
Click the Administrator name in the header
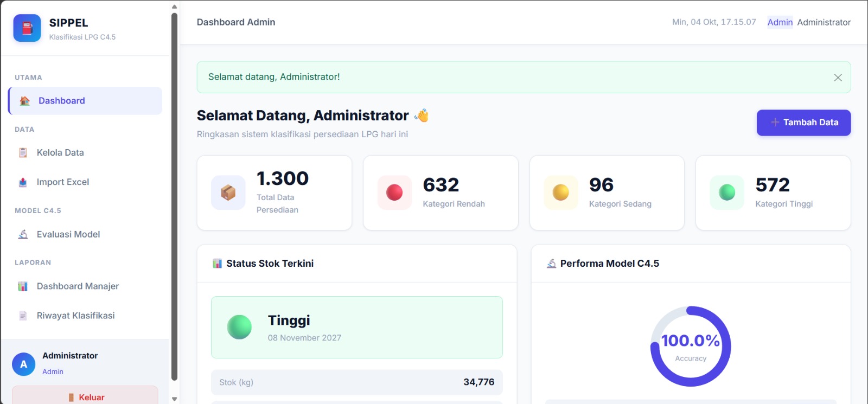824,22
